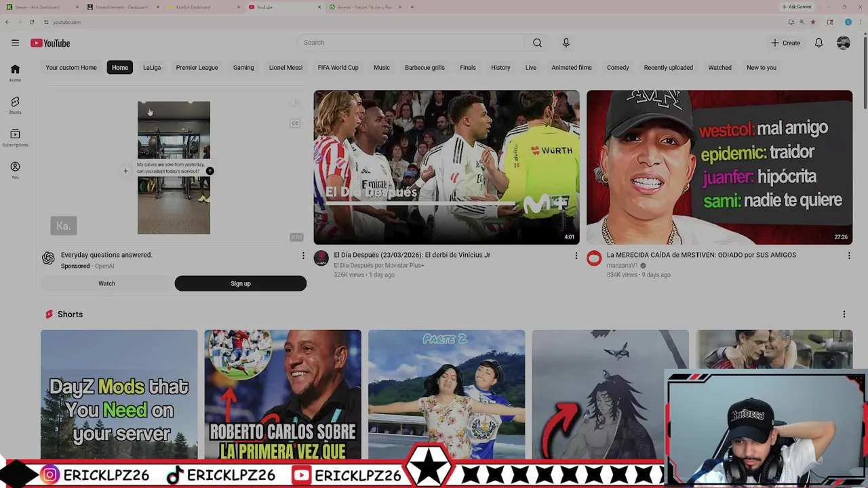868x488 pixels.
Task: Toggle captions on the ad preview
Action: tap(294, 123)
